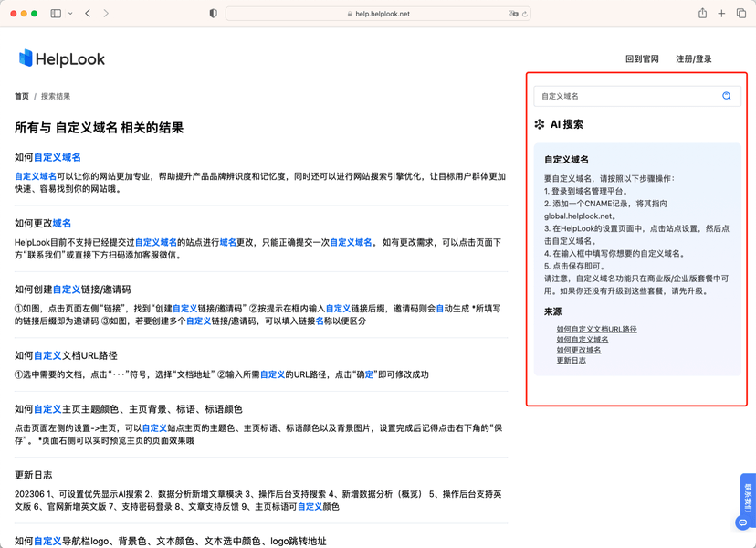Click the macOS yellow minimize button
The width and height of the screenshot is (756, 548).
[24, 14]
